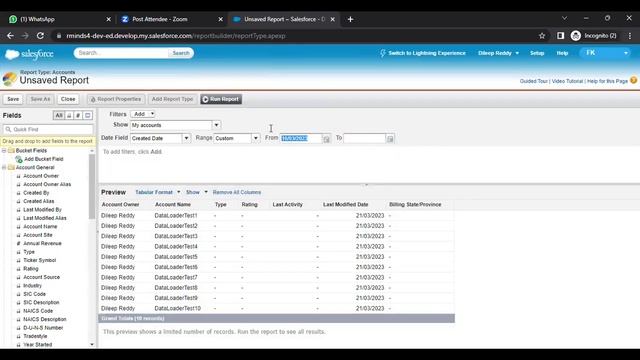Click the Add Report Type button

172,99
